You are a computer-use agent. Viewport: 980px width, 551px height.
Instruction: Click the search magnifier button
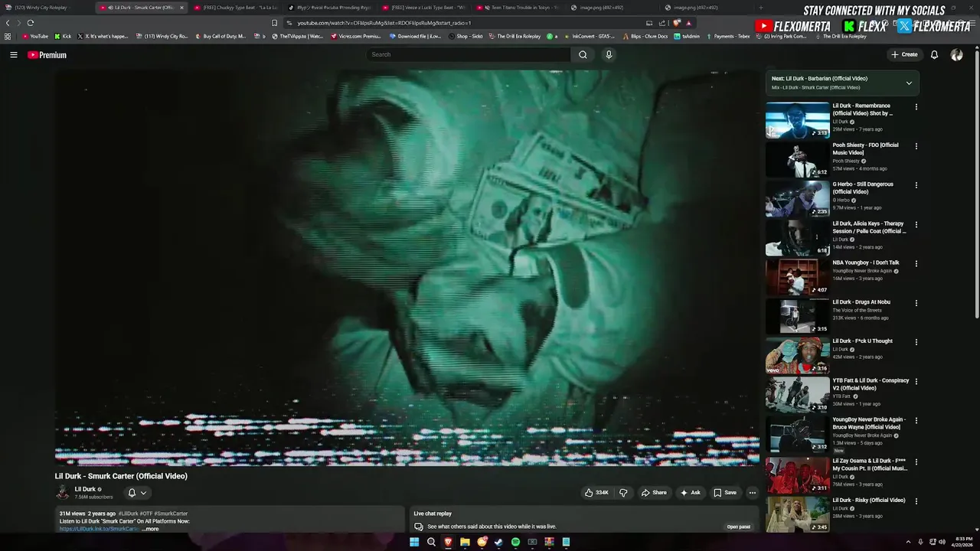[x=583, y=54]
